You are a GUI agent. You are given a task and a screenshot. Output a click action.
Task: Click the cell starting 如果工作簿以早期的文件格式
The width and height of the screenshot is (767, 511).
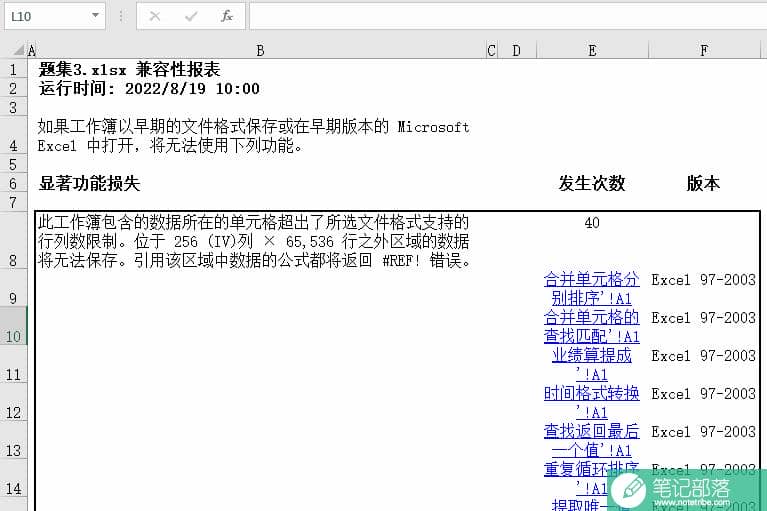253,136
